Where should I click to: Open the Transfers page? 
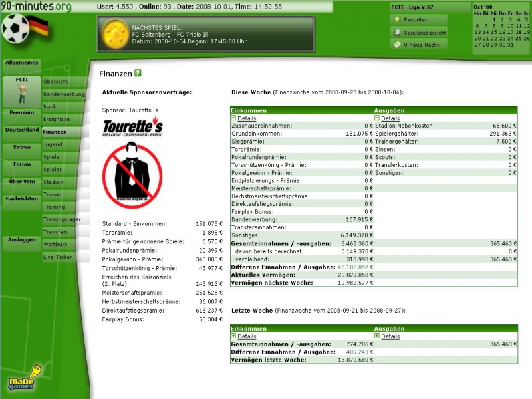65,232
